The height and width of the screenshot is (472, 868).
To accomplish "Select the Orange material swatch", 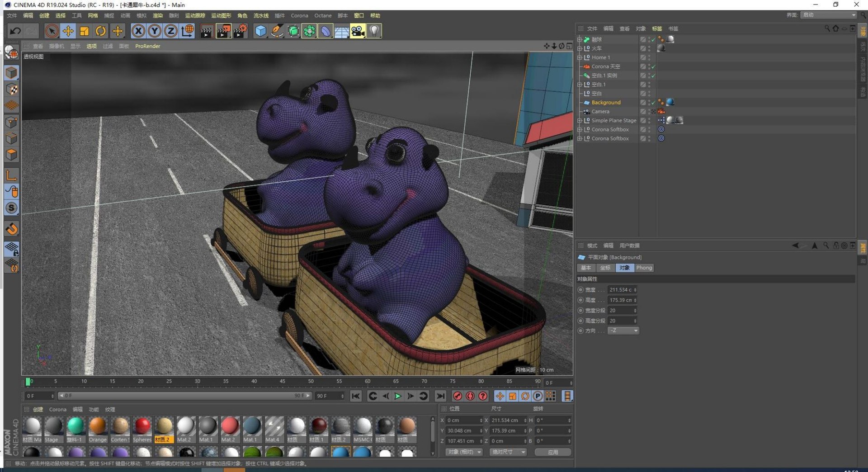I will [x=98, y=430].
